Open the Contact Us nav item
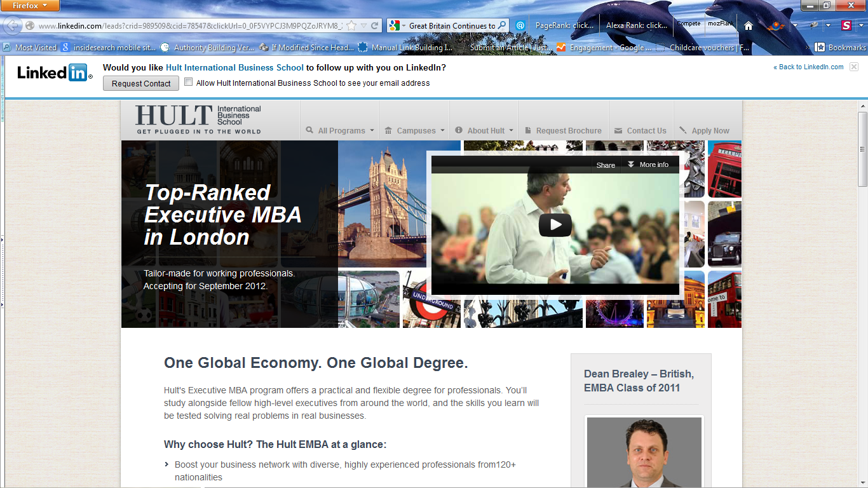The width and height of the screenshot is (868, 488). click(x=641, y=130)
